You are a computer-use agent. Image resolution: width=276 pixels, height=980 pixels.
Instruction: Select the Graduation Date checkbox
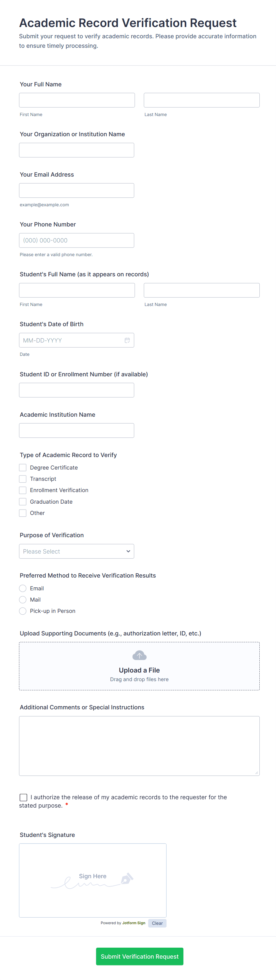point(23,502)
